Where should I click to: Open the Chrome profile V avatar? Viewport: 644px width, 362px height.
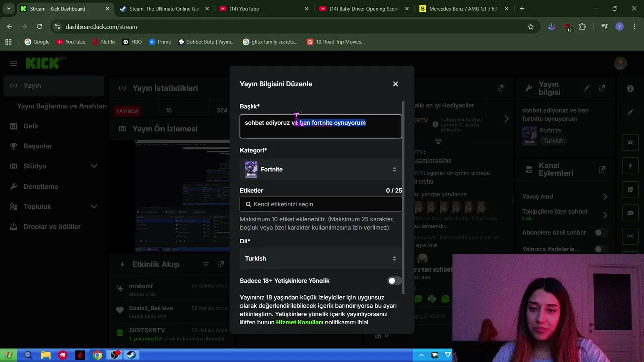click(x=620, y=27)
